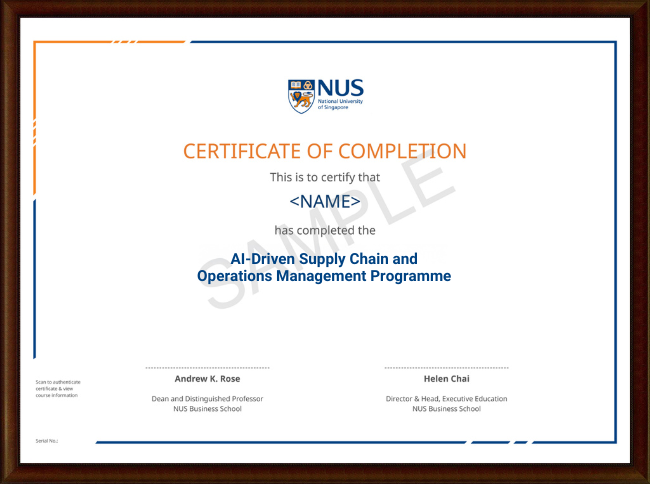This screenshot has width=650, height=484.
Task: Click 'NUS Business School' under Andrew K. Rose
Action: tap(207, 409)
